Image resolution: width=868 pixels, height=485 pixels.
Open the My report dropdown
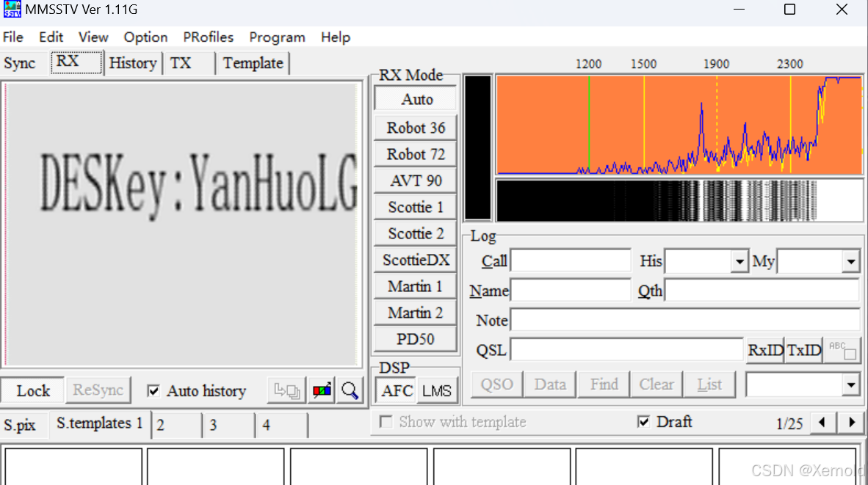(851, 262)
